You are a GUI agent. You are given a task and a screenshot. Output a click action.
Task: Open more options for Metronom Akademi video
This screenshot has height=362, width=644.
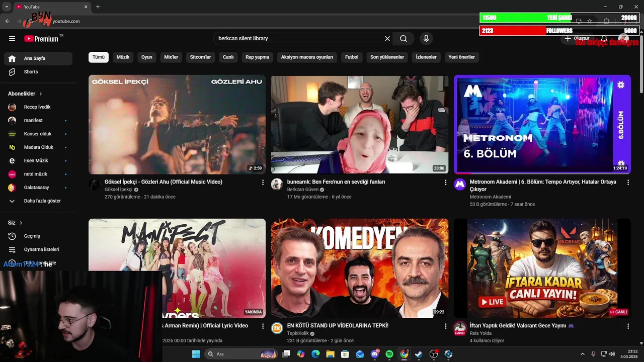pos(628,183)
